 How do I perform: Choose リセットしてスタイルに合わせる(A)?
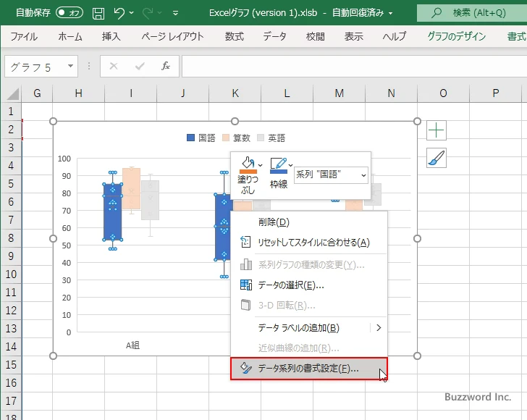tap(309, 243)
